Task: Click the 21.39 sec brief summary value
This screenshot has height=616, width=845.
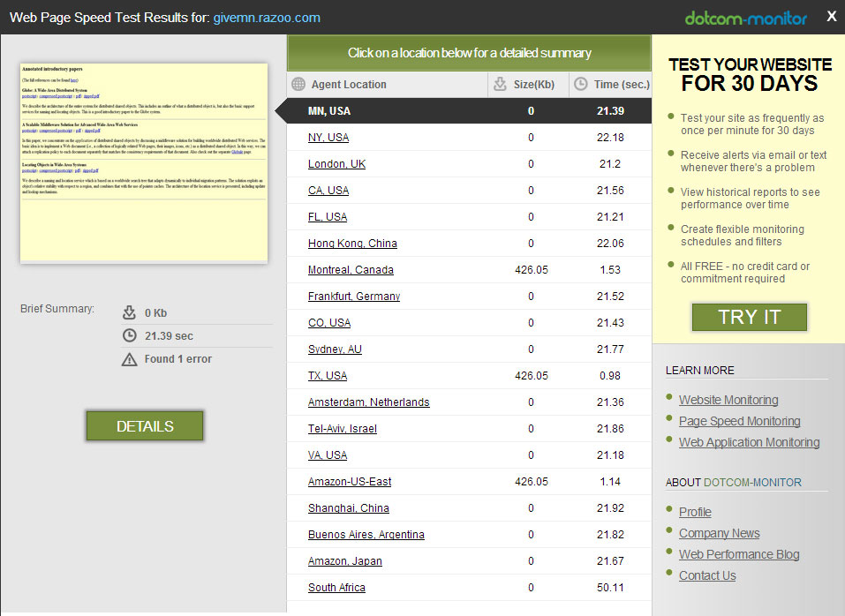Action: (169, 335)
